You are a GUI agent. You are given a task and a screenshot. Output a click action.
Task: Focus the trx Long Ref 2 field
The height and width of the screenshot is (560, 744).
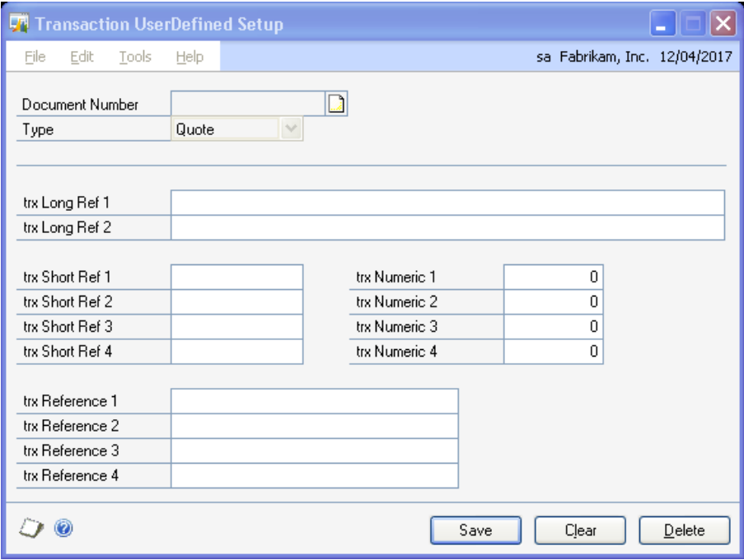pos(447,227)
